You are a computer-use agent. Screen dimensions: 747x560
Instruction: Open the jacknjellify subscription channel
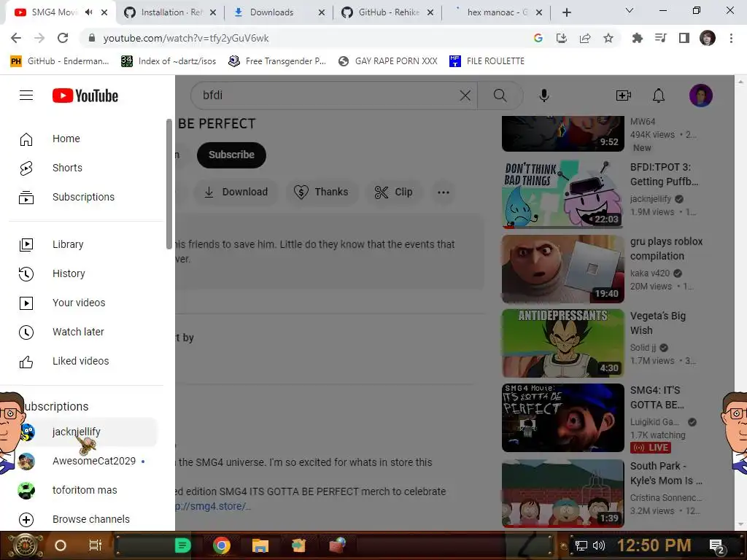coord(86,432)
